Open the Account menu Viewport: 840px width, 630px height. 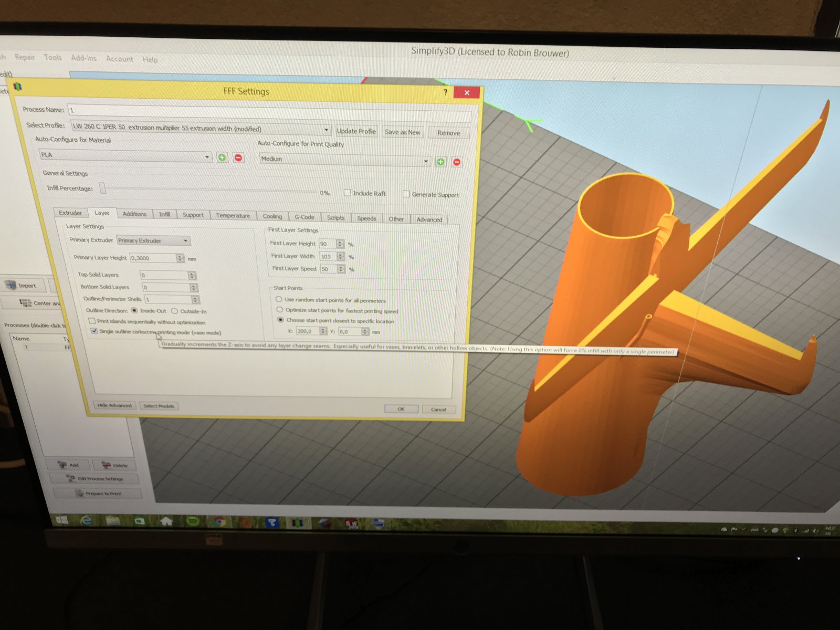(120, 59)
